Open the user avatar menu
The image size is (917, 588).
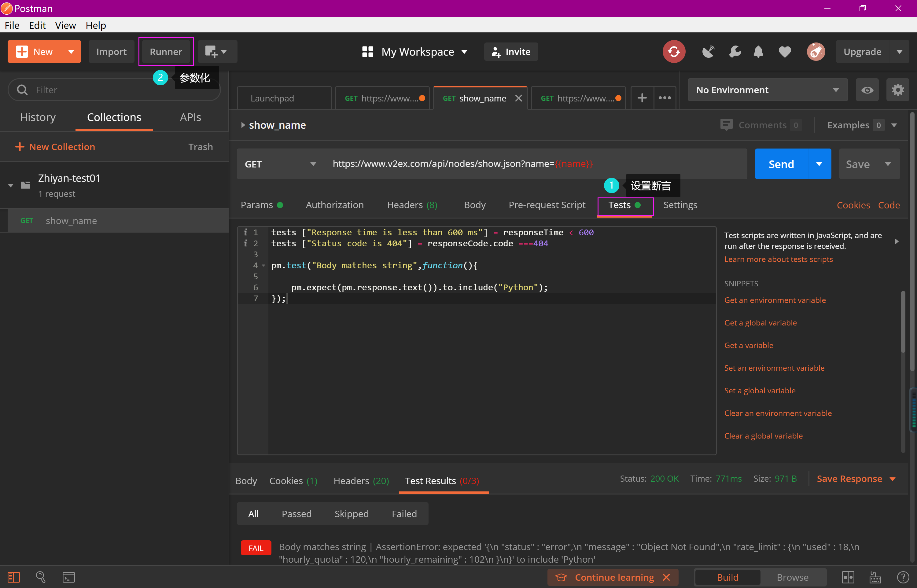pos(816,52)
